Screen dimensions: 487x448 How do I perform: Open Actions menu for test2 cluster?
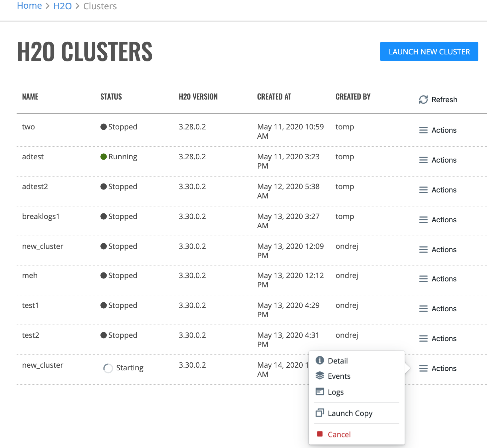438,338
